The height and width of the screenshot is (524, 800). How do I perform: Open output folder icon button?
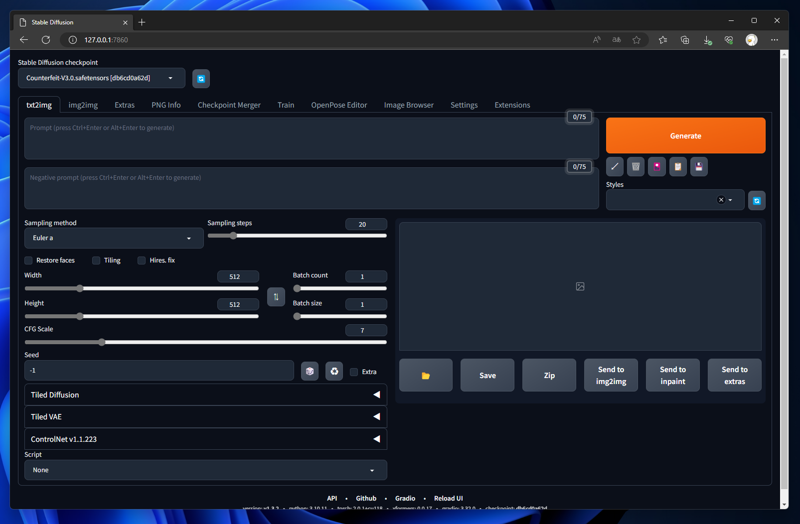(x=426, y=376)
